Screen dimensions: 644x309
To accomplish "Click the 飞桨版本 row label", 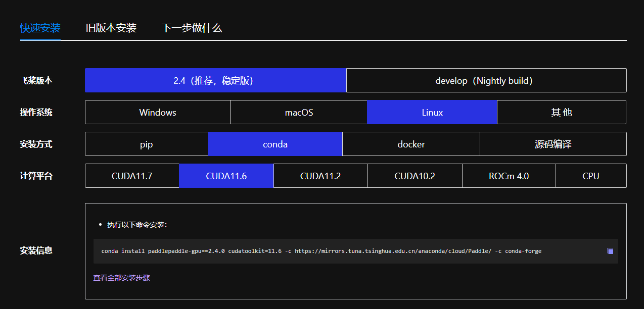I will 36,80.
